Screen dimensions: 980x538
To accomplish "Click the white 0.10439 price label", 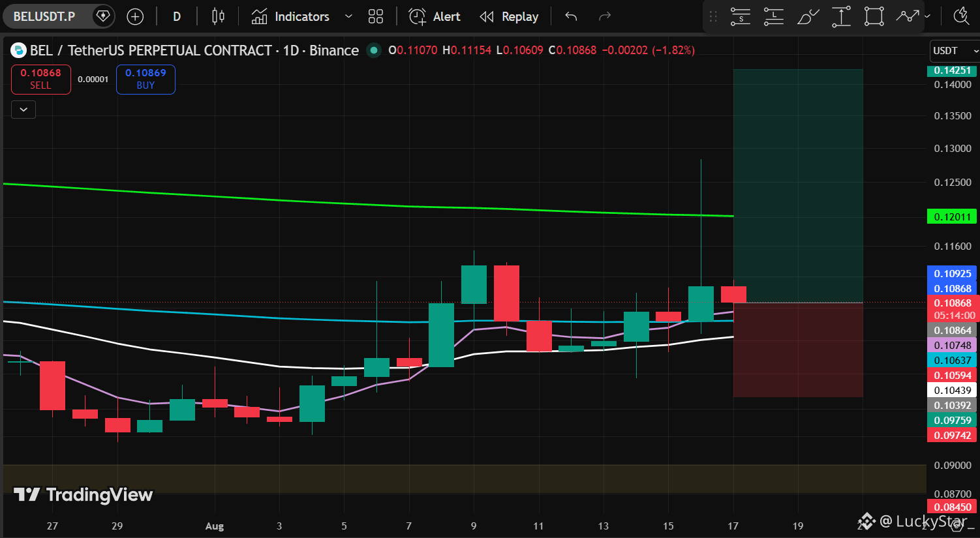I will (952, 391).
